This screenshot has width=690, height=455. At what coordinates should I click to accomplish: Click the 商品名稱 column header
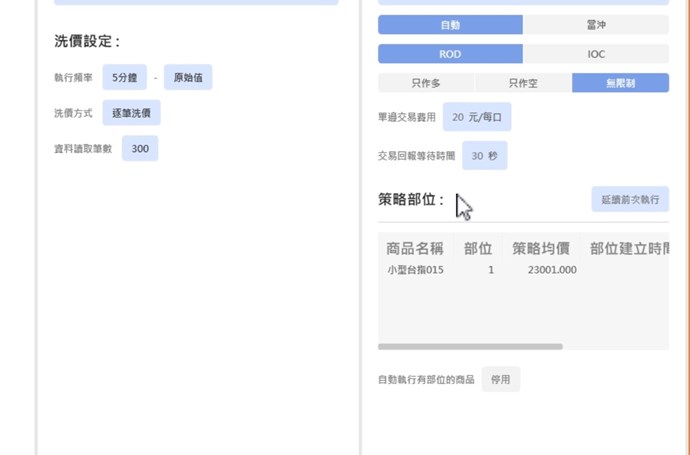pos(414,248)
